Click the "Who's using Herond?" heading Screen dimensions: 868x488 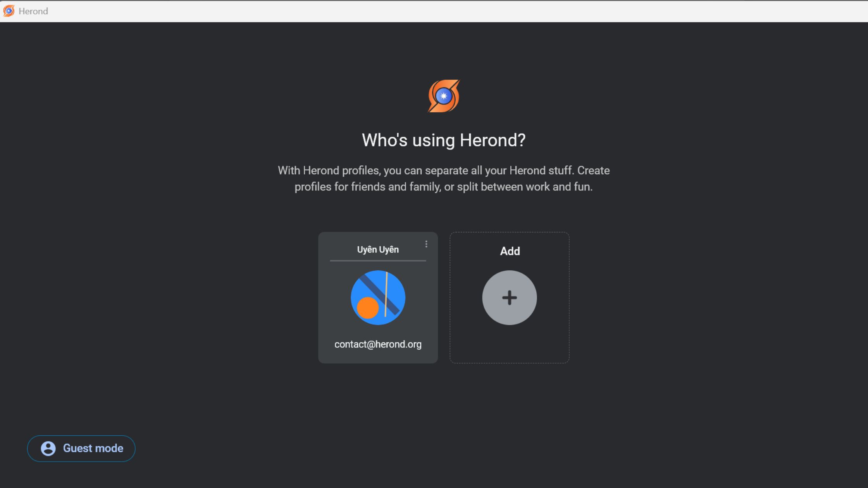tap(443, 140)
